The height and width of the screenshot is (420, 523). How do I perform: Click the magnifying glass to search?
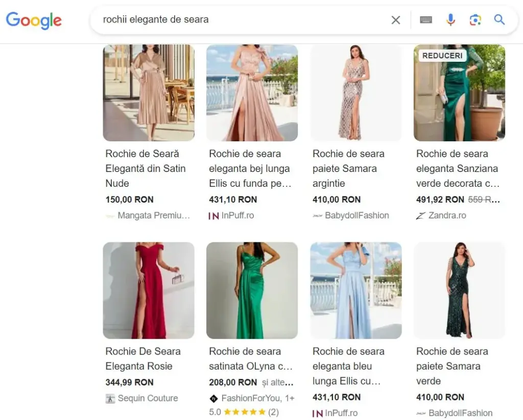[499, 19]
